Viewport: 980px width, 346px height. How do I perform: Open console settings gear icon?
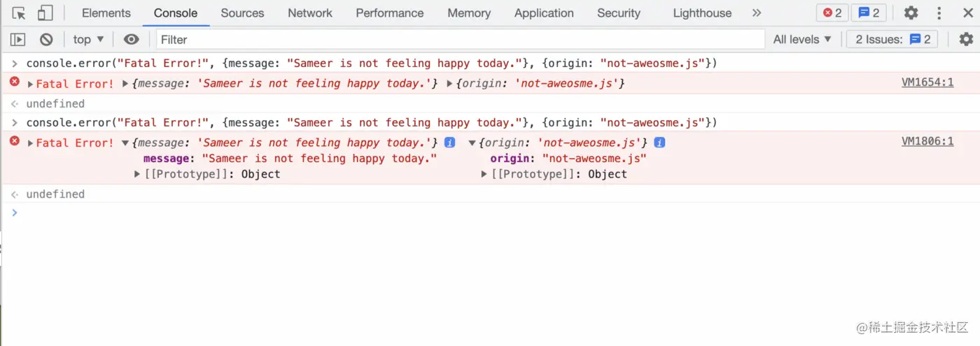pos(966,40)
